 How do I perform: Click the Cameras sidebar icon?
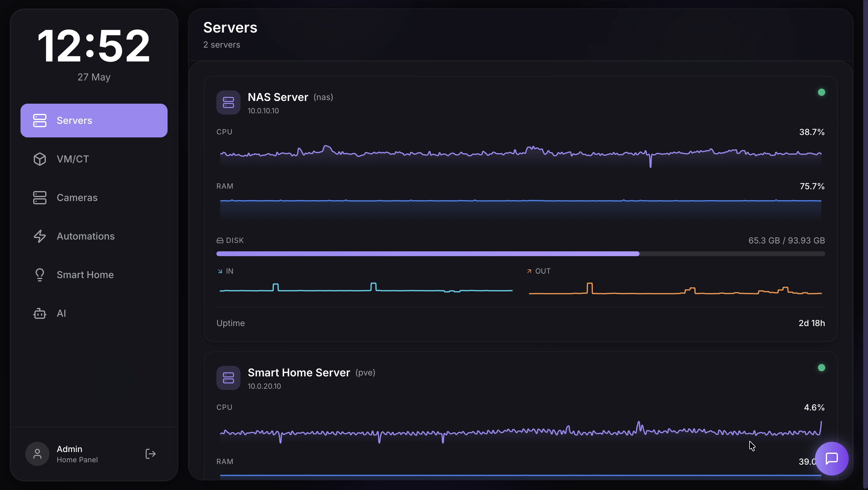(x=40, y=197)
